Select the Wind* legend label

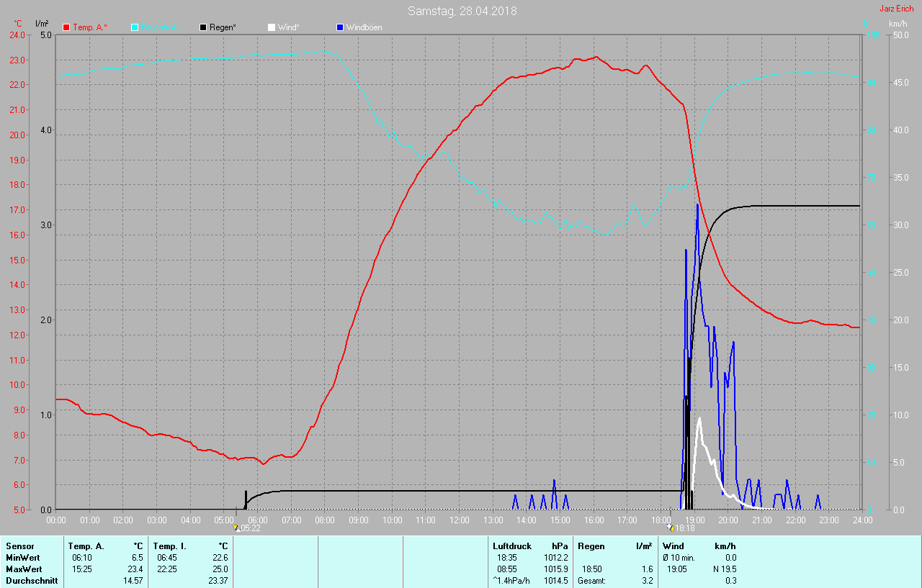click(x=288, y=27)
